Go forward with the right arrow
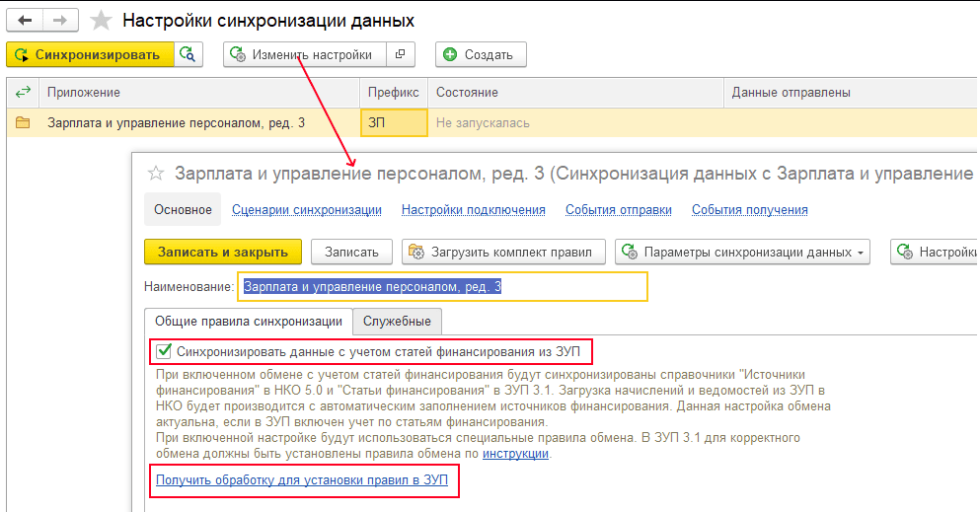 (60, 21)
